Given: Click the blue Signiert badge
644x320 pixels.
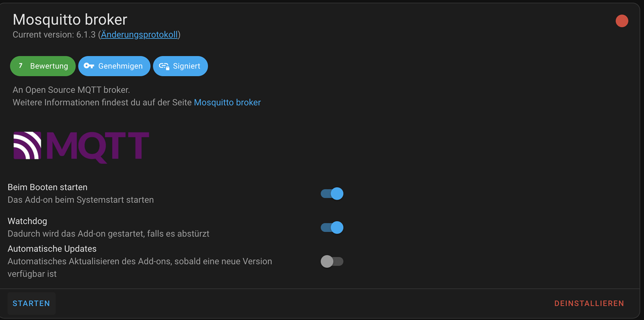Looking at the screenshot, I should pos(180,66).
